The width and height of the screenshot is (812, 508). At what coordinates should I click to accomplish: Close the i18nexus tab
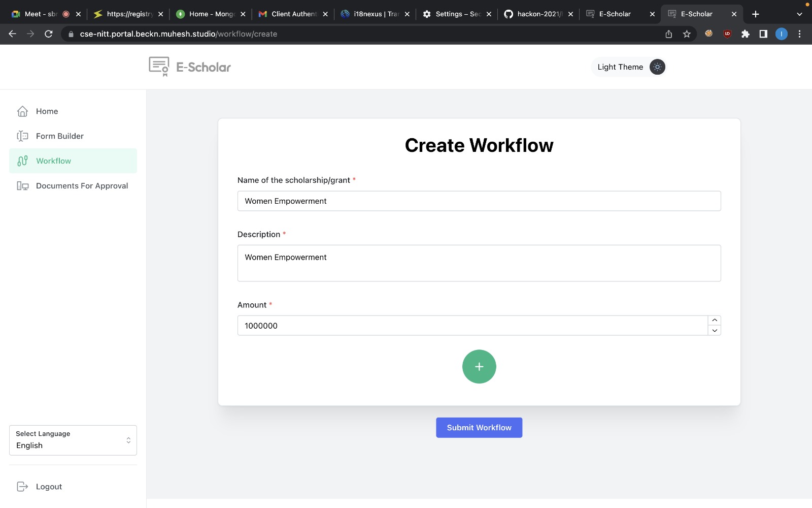click(407, 14)
